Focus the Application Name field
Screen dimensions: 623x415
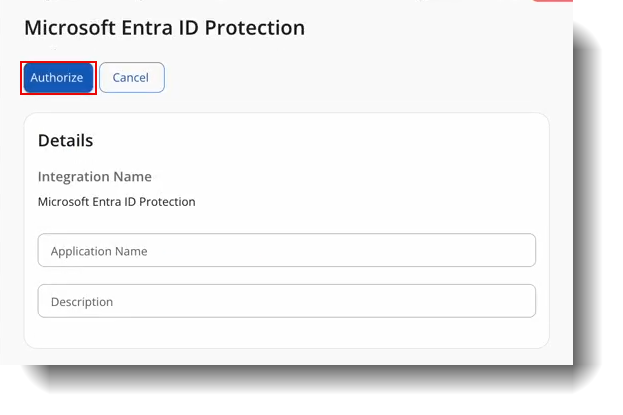pyautogui.click(x=286, y=250)
